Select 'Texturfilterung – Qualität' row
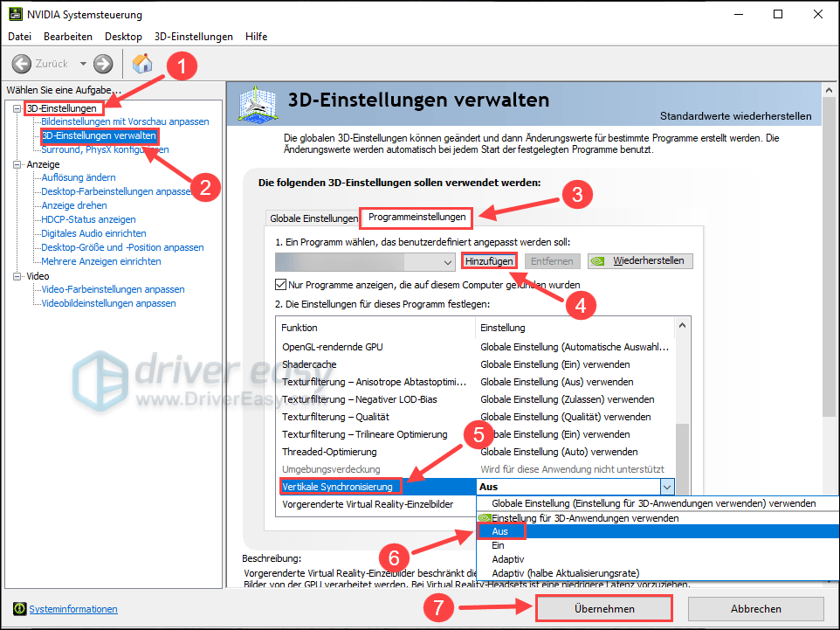The height and width of the screenshot is (630, 840). (x=476, y=417)
